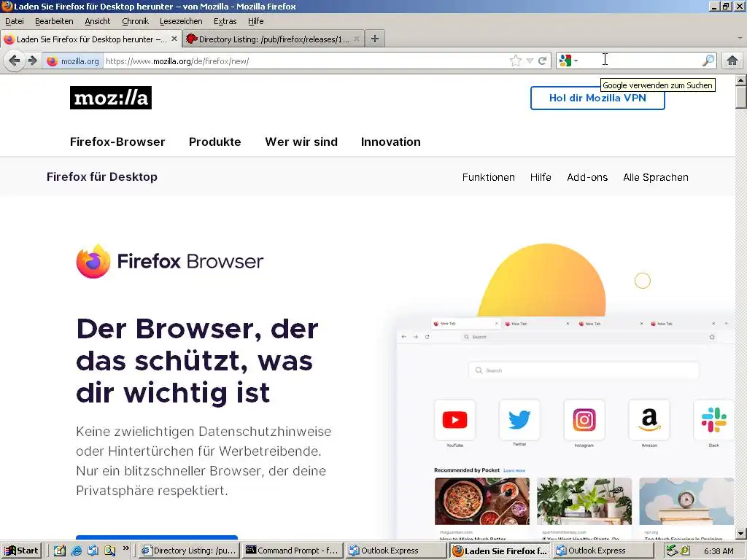The image size is (747, 560).
Task: Click the first quick launch notepad icon
Action: [60, 551]
